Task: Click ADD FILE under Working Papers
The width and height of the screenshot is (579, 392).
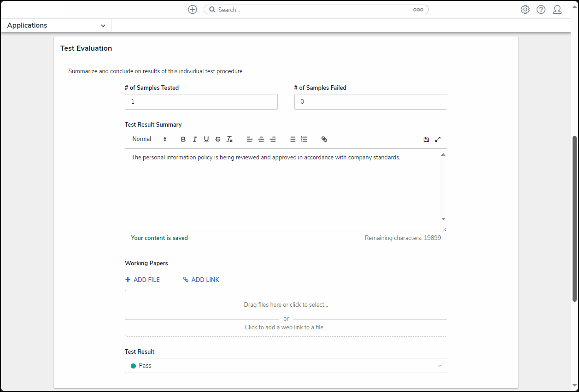Action: [143, 280]
